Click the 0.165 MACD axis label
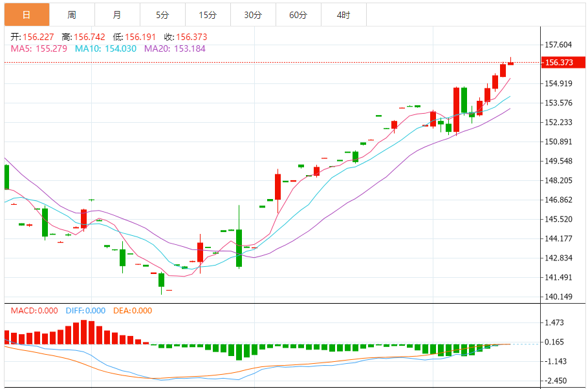588x389 pixels. coord(554,342)
